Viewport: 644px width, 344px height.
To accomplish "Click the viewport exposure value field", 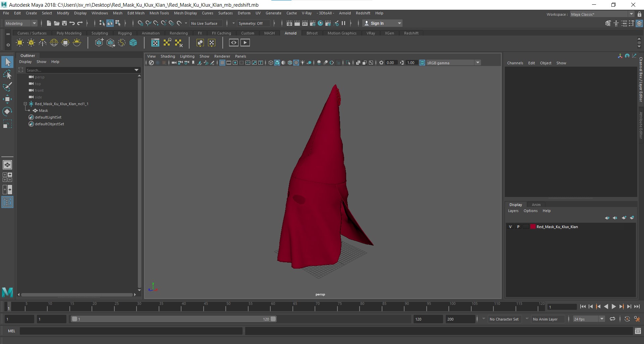I will [x=391, y=63].
